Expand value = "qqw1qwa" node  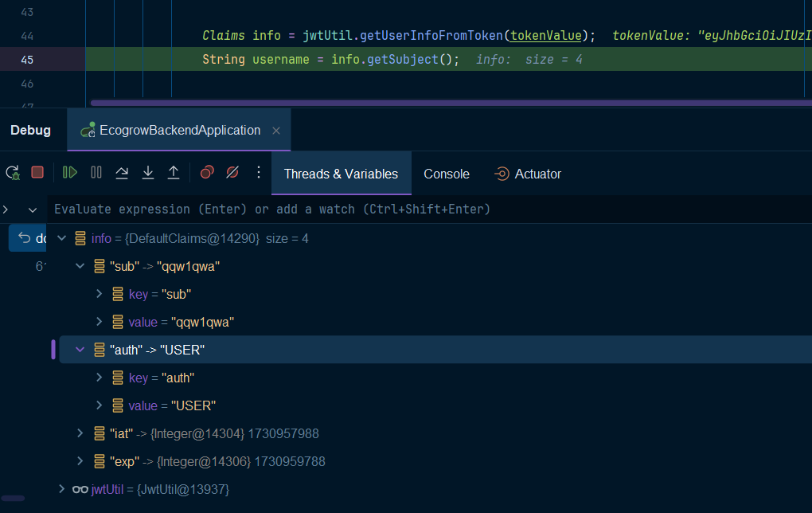pyautogui.click(x=99, y=323)
